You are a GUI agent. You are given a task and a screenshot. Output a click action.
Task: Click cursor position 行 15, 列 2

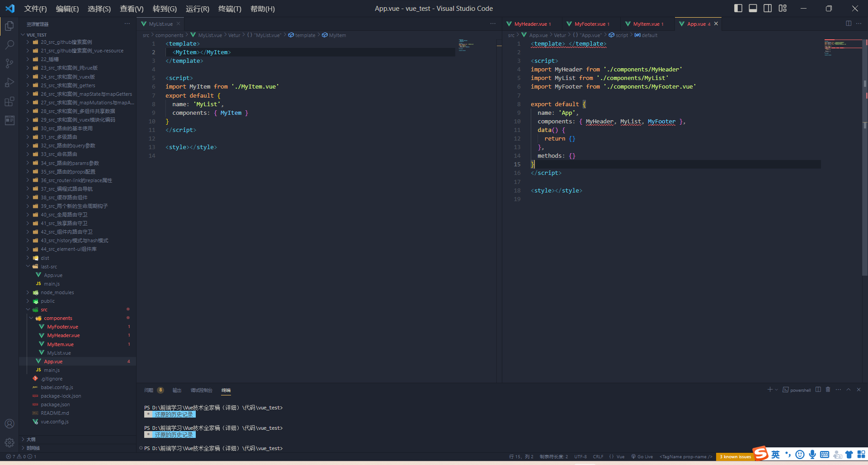(521, 456)
